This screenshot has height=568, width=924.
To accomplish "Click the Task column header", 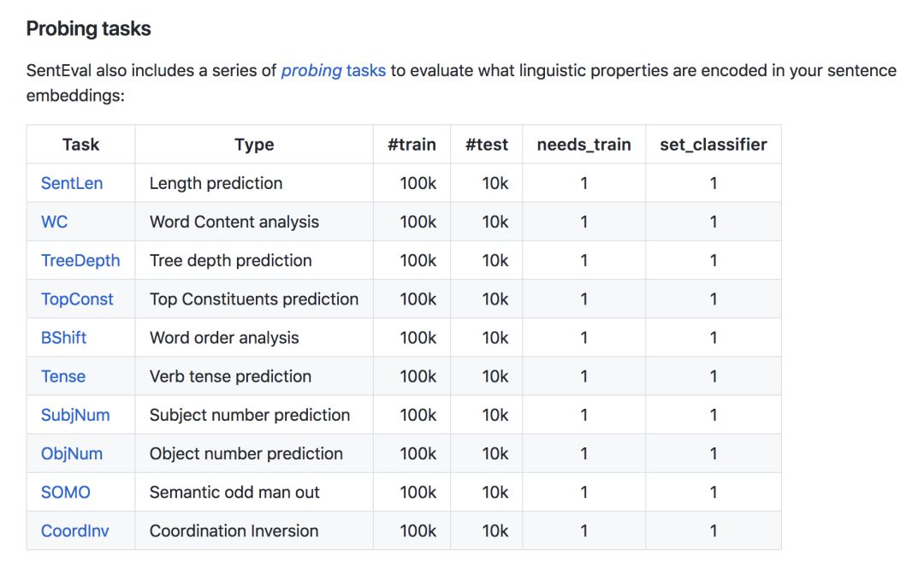I will tap(80, 145).
